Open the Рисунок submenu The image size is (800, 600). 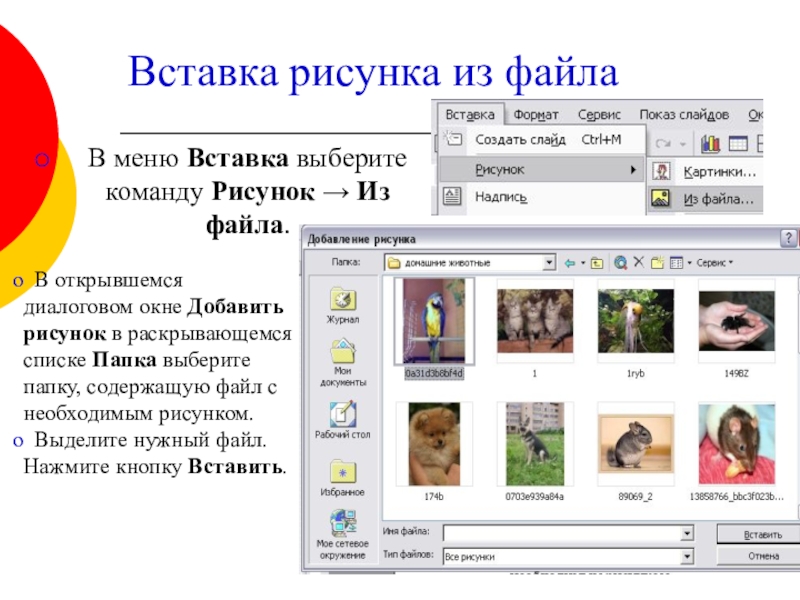click(542, 169)
